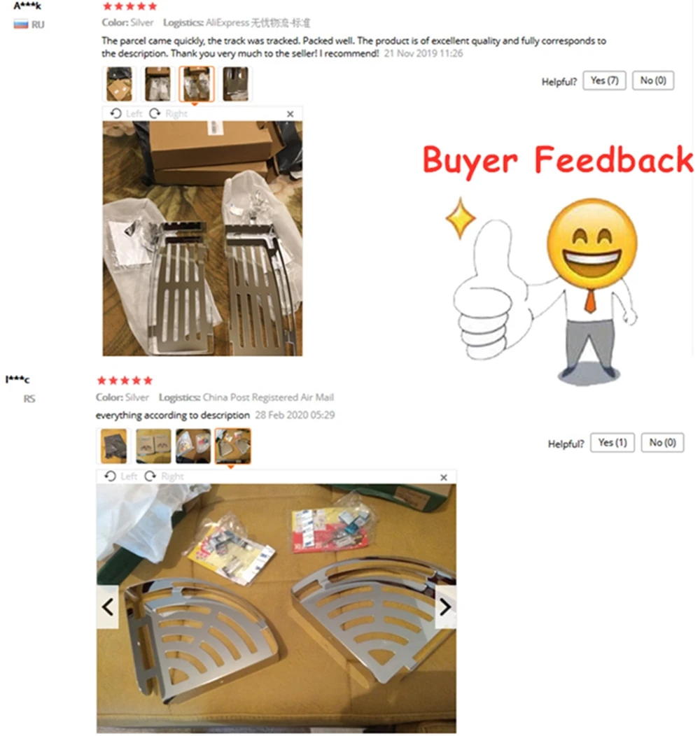Select the highlighted third thumbnail in first review
The height and width of the screenshot is (736, 700).
pos(197,84)
